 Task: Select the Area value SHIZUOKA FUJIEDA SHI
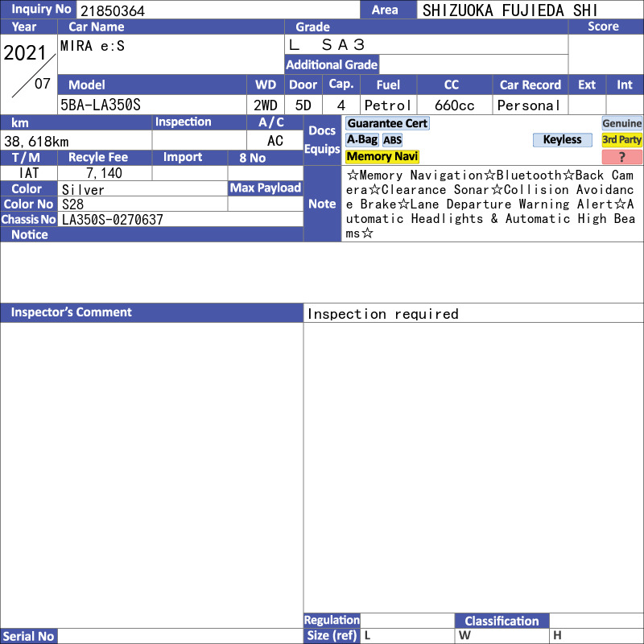click(x=510, y=10)
